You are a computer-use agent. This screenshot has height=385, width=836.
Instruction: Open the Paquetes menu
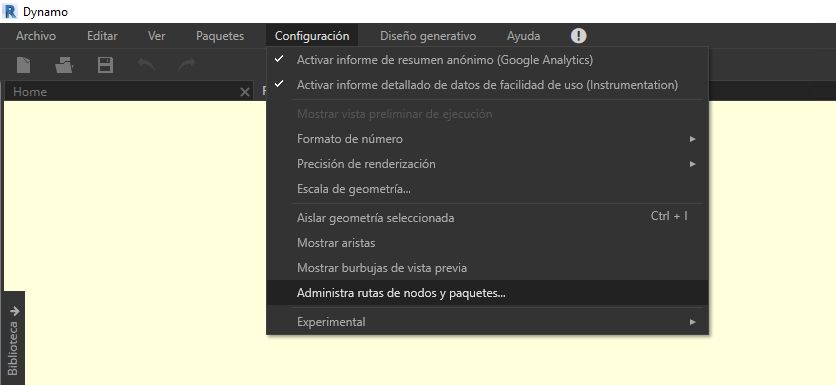pyautogui.click(x=220, y=36)
